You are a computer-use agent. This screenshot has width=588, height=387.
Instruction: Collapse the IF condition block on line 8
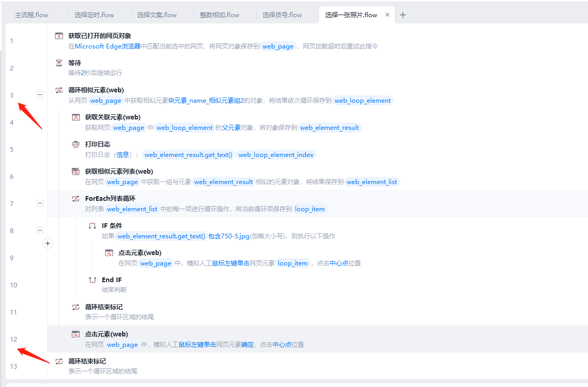click(x=40, y=231)
